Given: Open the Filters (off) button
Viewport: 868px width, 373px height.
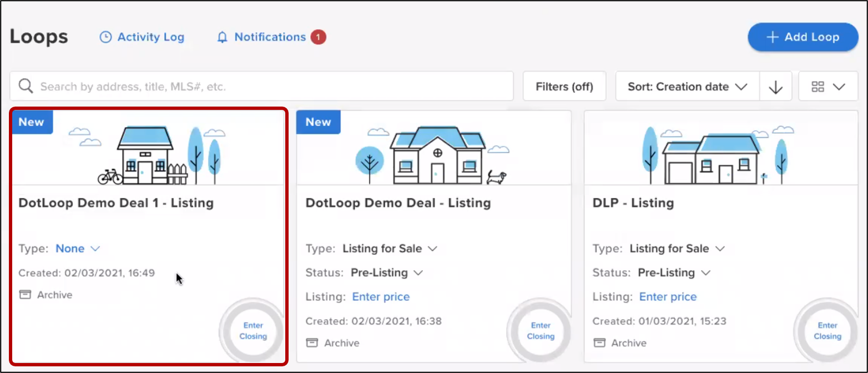Looking at the screenshot, I should pos(564,87).
